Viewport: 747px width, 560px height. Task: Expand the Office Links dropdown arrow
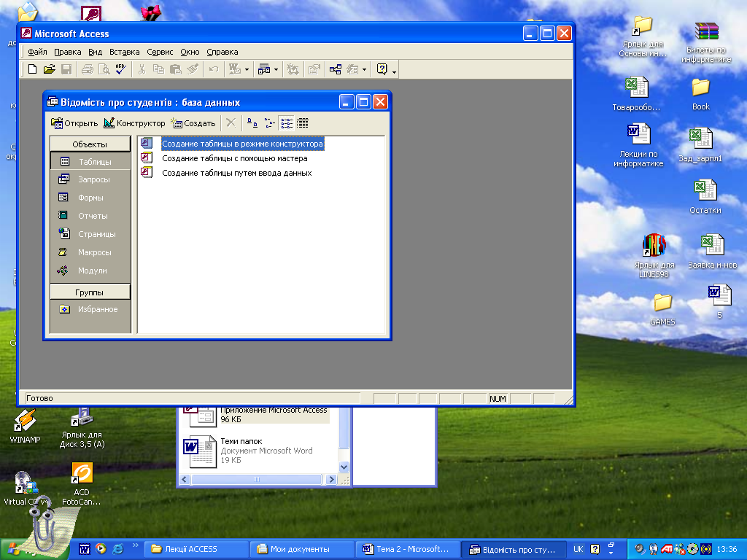click(247, 70)
